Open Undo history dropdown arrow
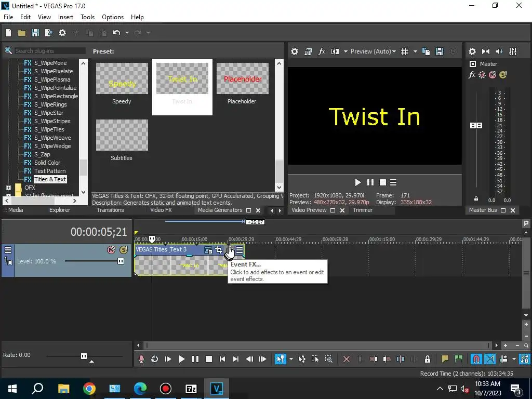 coord(127,33)
